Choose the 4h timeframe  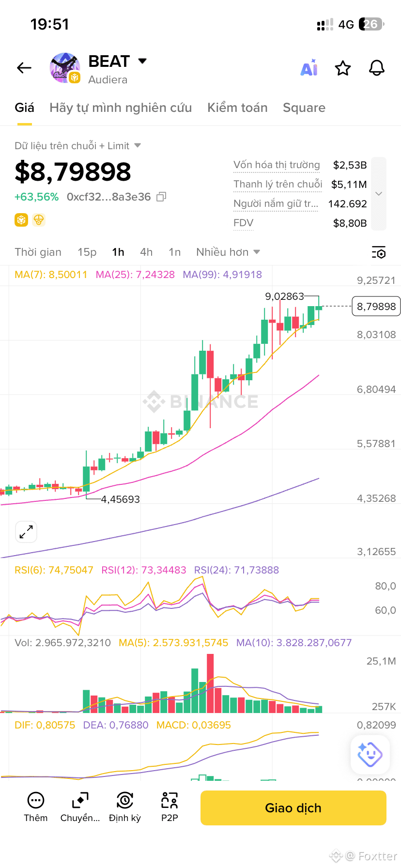click(x=146, y=252)
